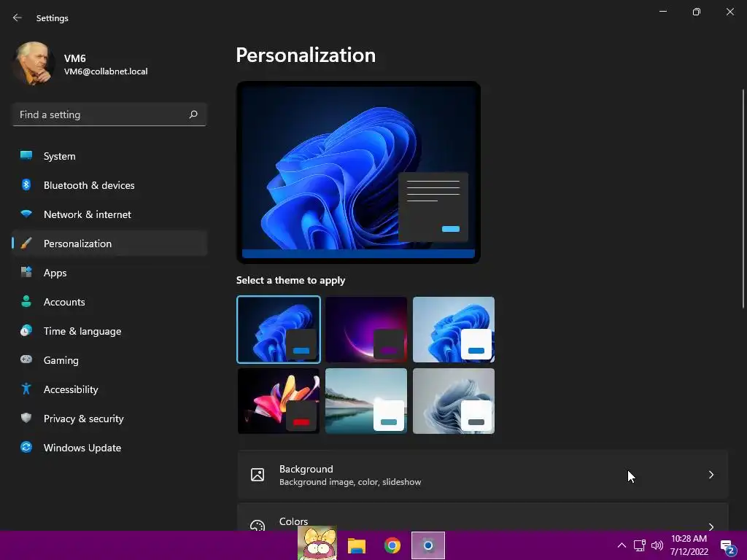Viewport: 747px width, 560px height.
Task: Click the Settings gear taskbar icon
Action: 428,545
